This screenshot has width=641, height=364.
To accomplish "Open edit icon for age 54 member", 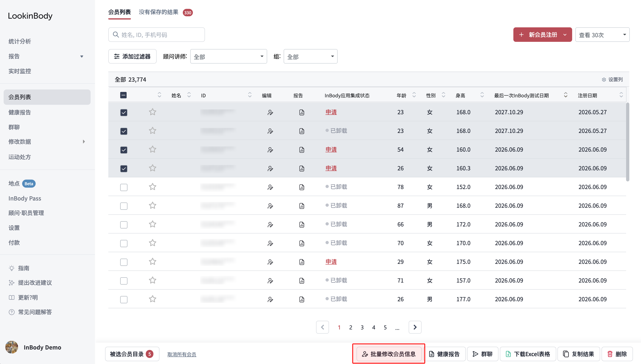I will [x=270, y=150].
